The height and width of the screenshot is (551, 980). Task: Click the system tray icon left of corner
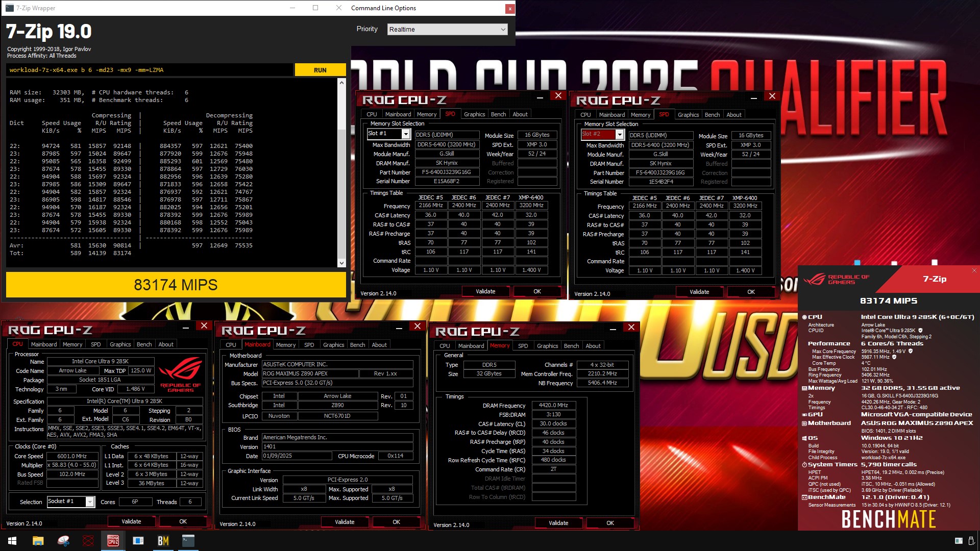coord(959,541)
